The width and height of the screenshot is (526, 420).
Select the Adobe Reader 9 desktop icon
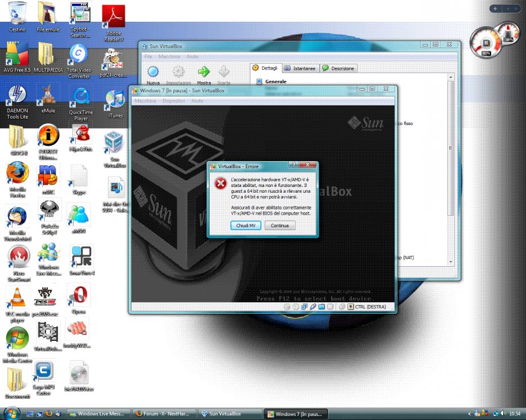(x=113, y=24)
